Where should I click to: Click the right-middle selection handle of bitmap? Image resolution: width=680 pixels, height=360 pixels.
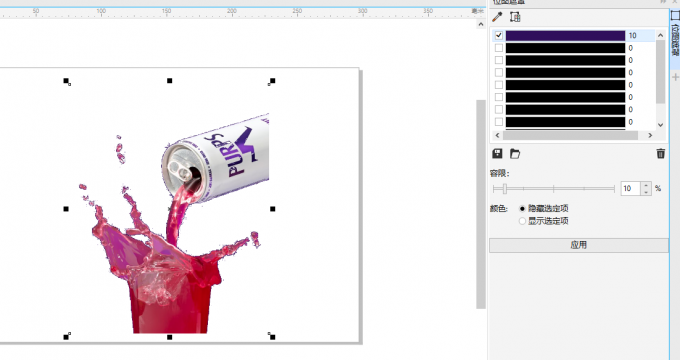[x=272, y=209]
